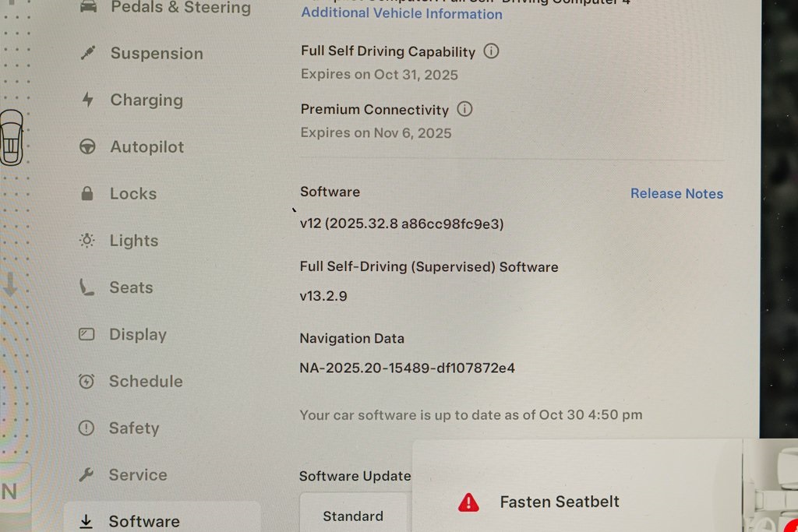Show Full Self Driving Capability info
The width and height of the screenshot is (798, 532).
click(491, 51)
